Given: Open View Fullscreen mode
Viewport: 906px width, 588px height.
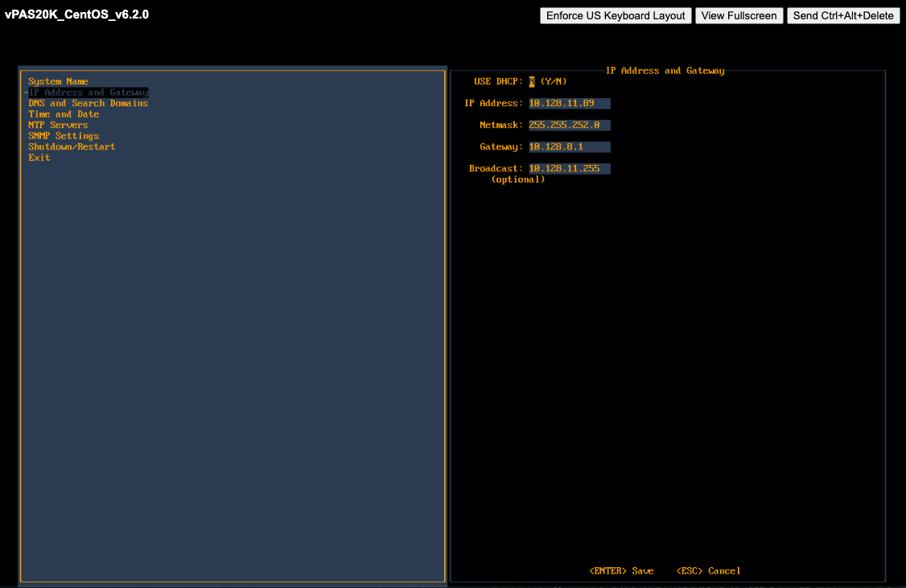Looking at the screenshot, I should [x=739, y=15].
